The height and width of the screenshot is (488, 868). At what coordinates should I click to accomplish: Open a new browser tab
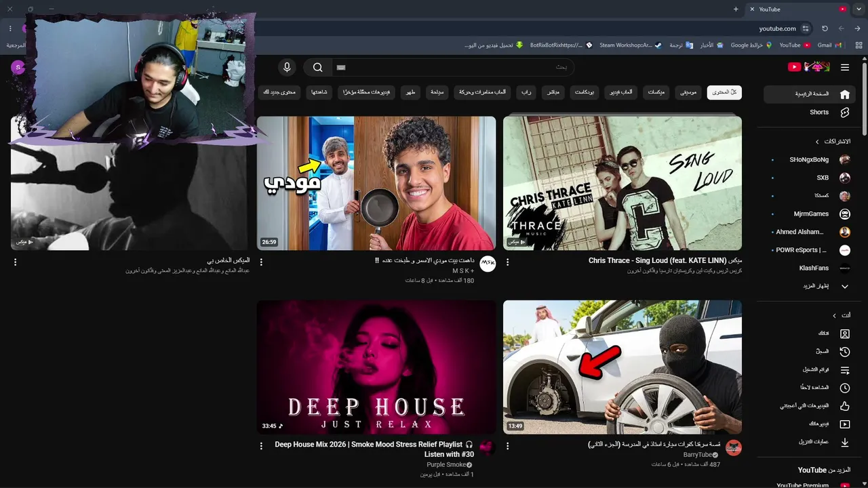point(736,9)
